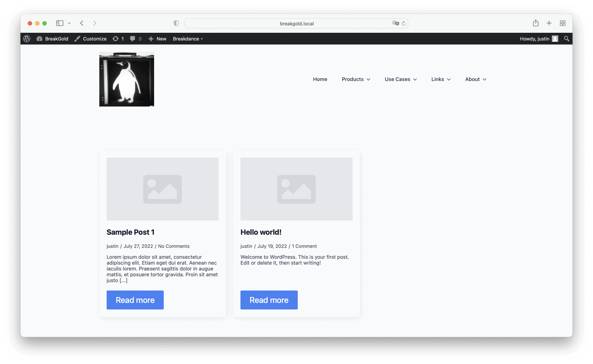
Task: Click the penguin logo image
Action: [x=126, y=79]
